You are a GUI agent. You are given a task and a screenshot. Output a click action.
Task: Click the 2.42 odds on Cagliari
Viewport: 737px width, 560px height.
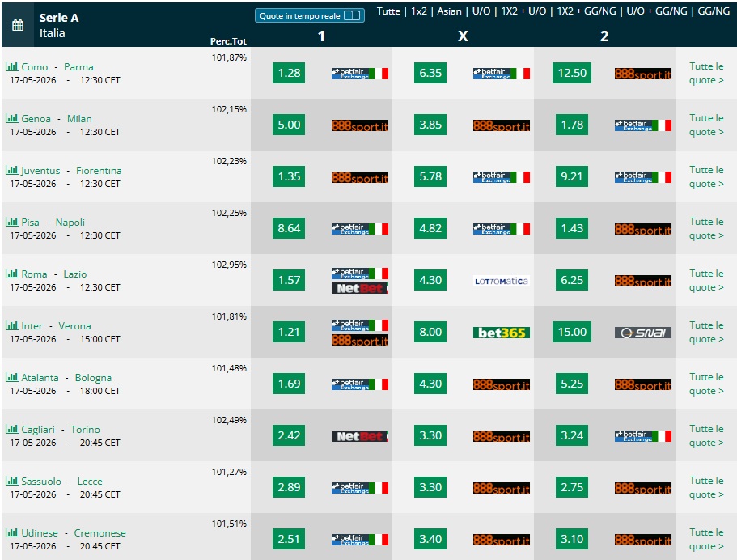tap(289, 435)
